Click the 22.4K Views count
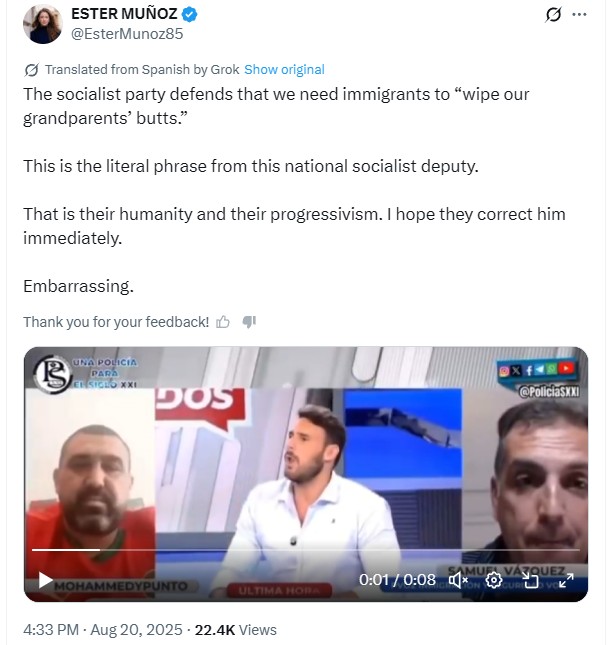The height and width of the screenshot is (645, 607). 235,630
